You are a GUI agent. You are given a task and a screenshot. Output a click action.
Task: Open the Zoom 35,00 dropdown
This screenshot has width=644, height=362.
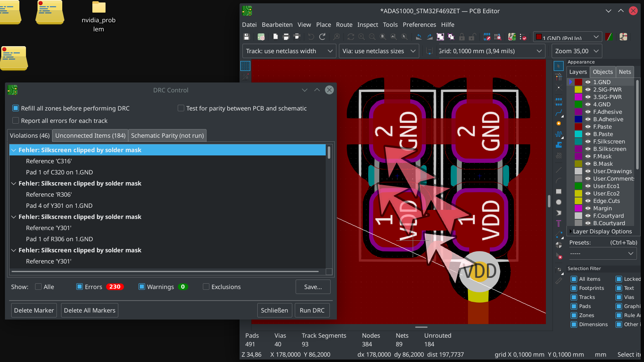coord(576,51)
